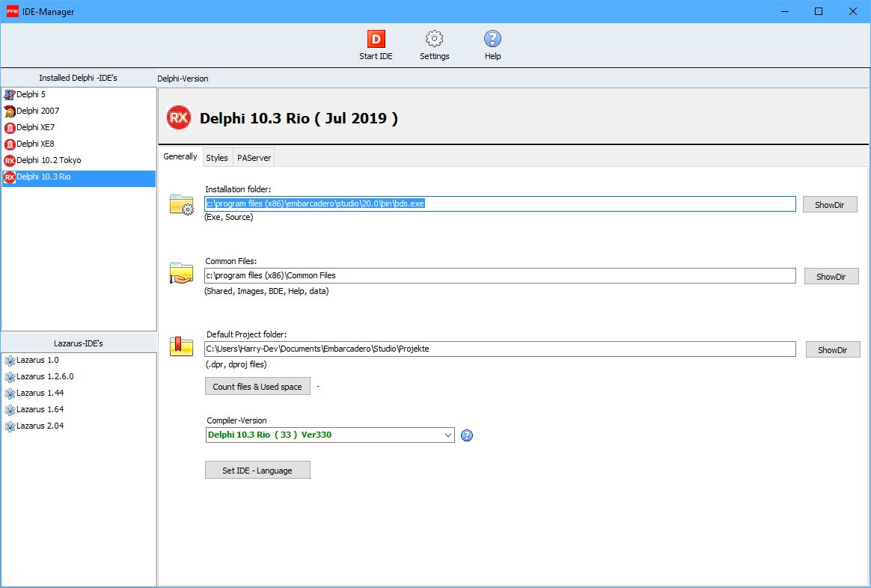This screenshot has height=588, width=871.
Task: Click the Lazarus 1.64 paw icon
Action: point(10,410)
